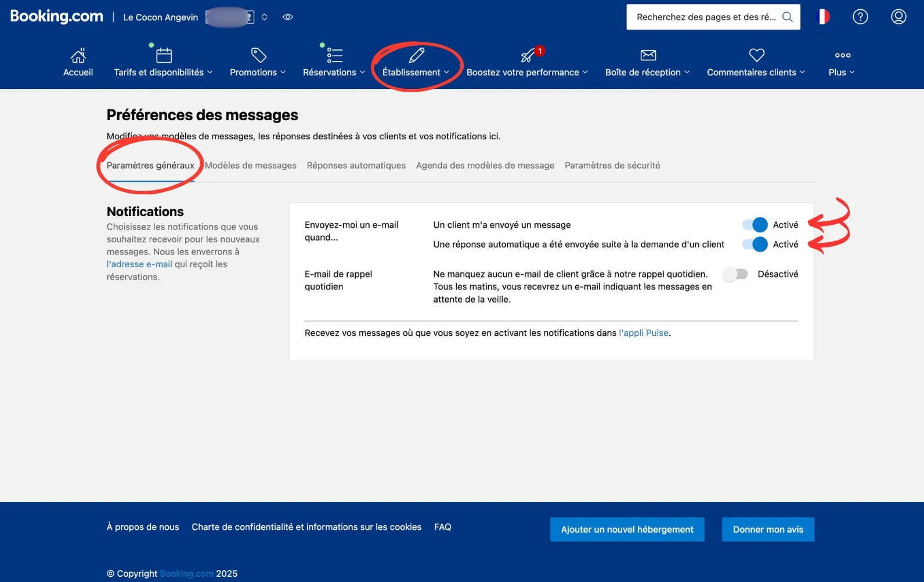
Task: Open the Agenda des modèles de message tab
Action: click(x=485, y=166)
